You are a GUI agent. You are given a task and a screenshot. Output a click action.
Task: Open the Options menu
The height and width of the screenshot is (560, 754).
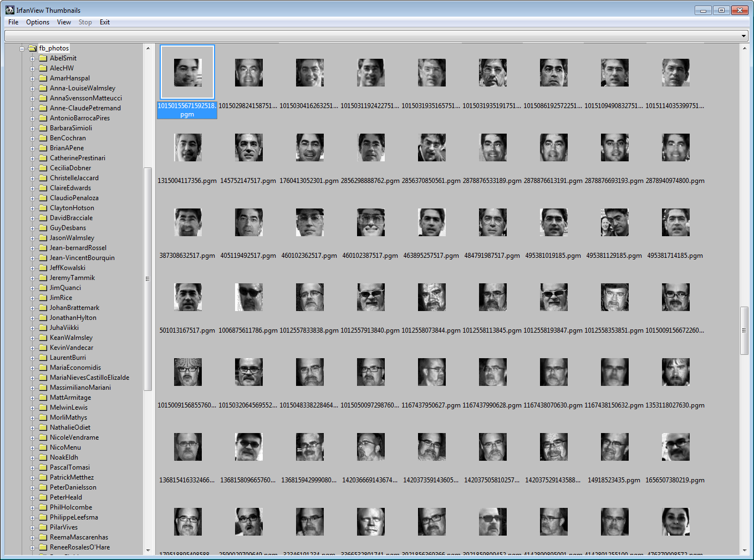pos(38,22)
